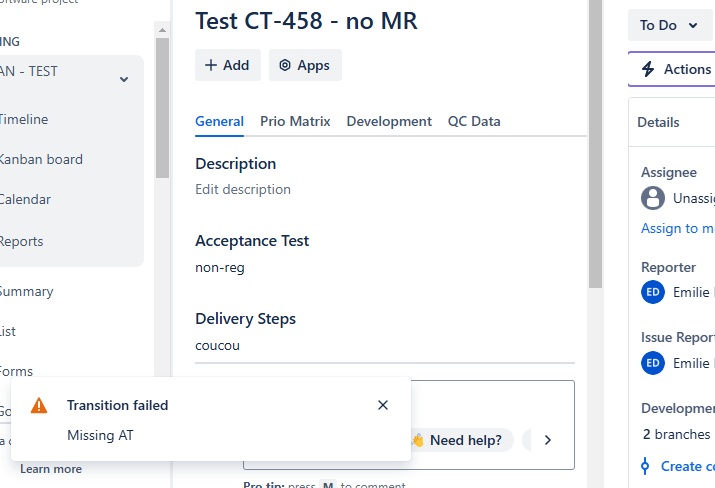This screenshot has height=488, width=715.
Task: Open Calendar in the sidebar
Action: 24,200
